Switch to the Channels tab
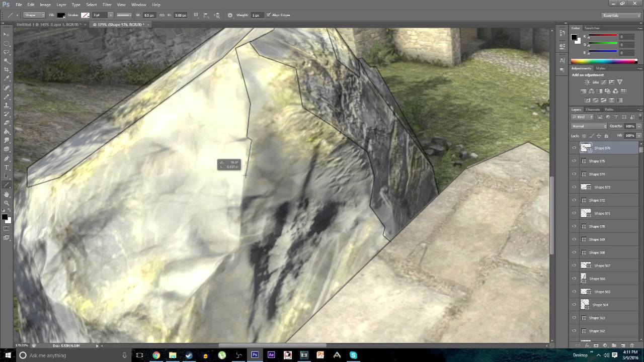The width and height of the screenshot is (644, 362). [592, 109]
